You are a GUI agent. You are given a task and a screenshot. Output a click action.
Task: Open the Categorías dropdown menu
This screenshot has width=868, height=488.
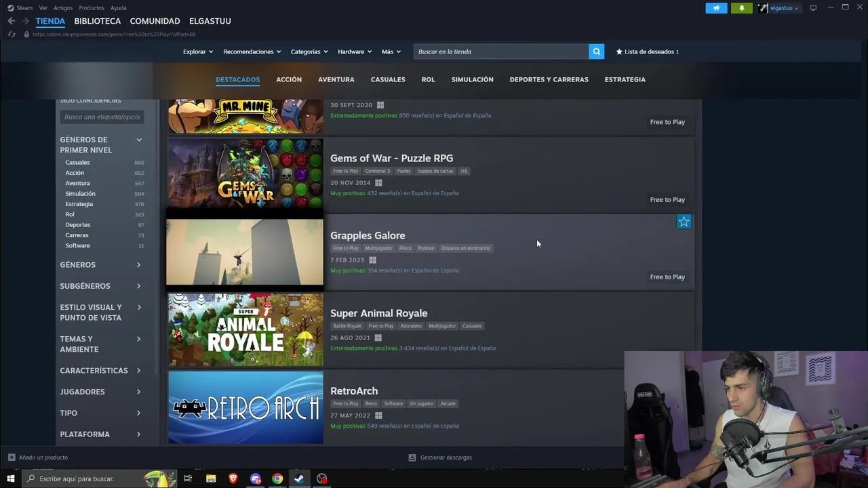point(309,52)
